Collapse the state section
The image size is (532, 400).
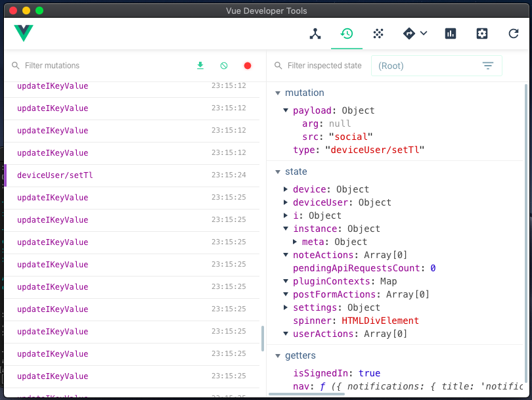278,171
